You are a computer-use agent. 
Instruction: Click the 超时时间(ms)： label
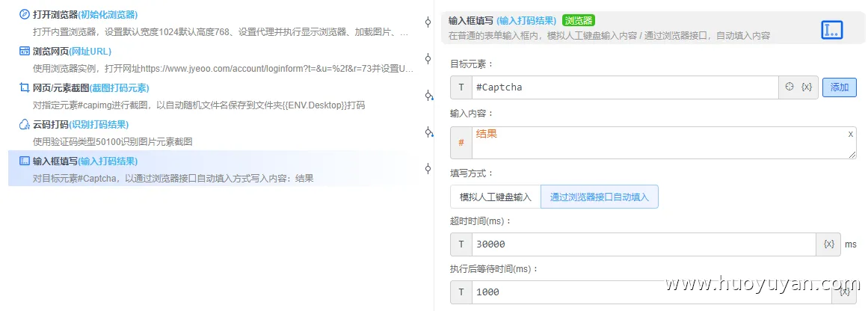[x=481, y=221]
